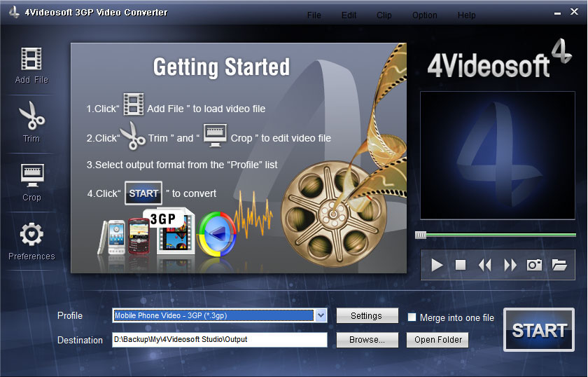Viewport: 588px width, 377px height.
Task: Click the Add File filmstrip icon in sidebar
Action: click(x=31, y=59)
